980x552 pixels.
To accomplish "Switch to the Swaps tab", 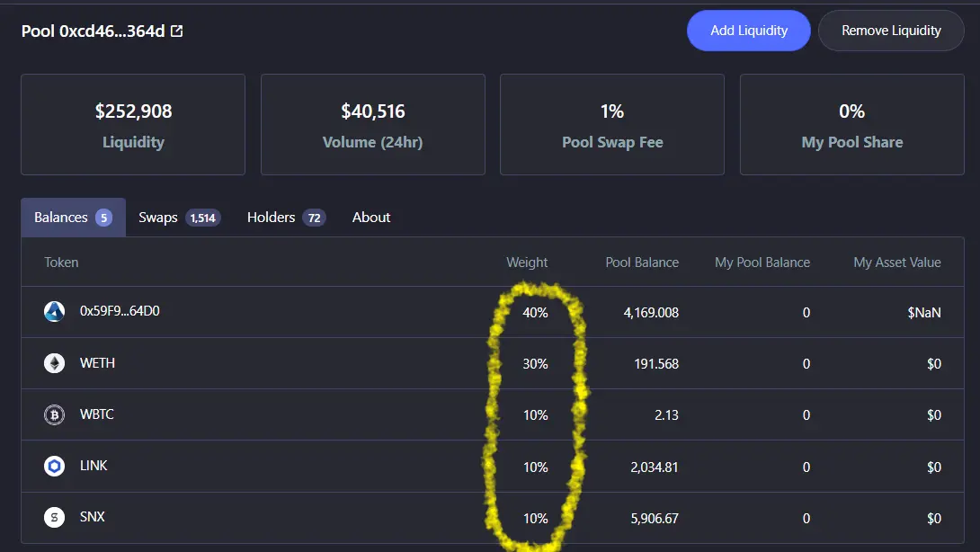I will click(x=179, y=218).
